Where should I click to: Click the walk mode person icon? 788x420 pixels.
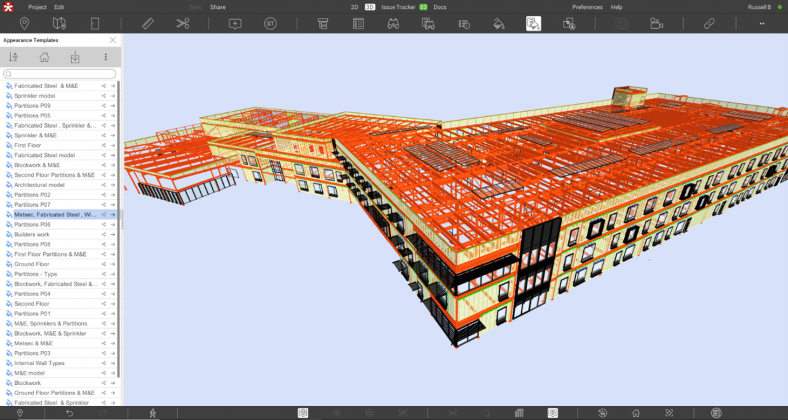pos(152,413)
